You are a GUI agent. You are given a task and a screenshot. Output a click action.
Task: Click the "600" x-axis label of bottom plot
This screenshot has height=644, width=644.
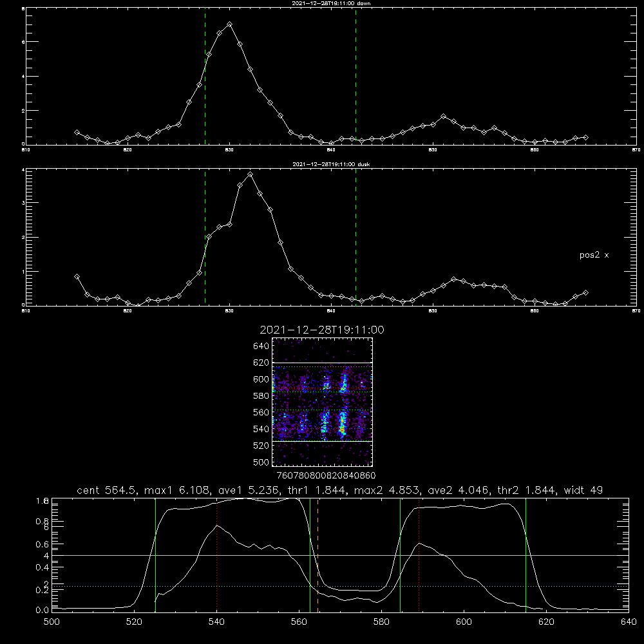tap(464, 622)
